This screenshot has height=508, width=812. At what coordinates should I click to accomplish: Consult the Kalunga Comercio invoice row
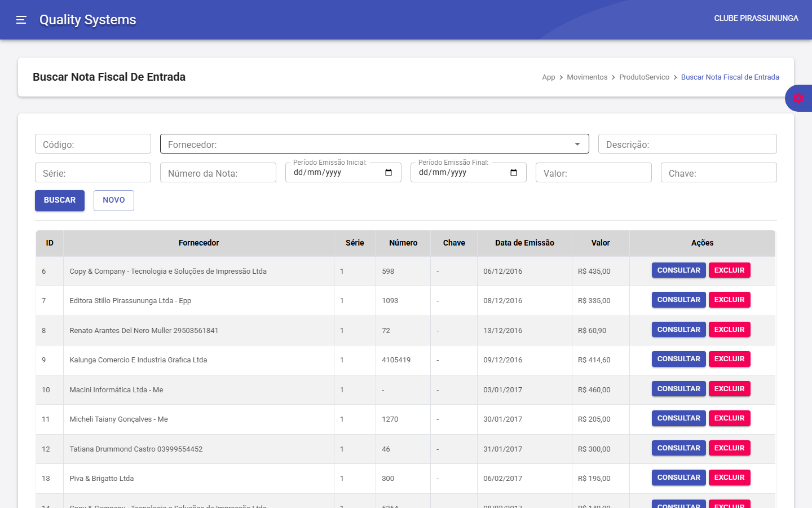click(x=678, y=359)
